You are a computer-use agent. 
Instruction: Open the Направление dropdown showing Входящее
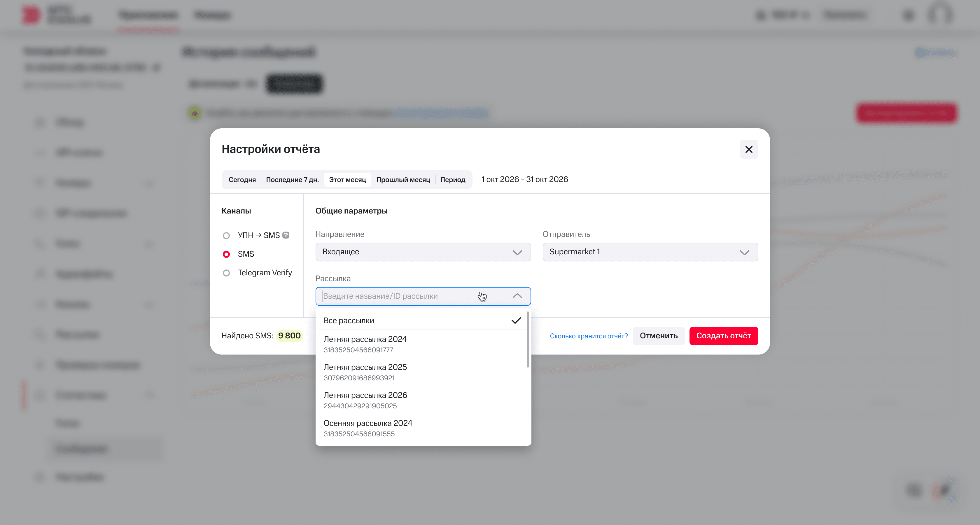[423, 252]
